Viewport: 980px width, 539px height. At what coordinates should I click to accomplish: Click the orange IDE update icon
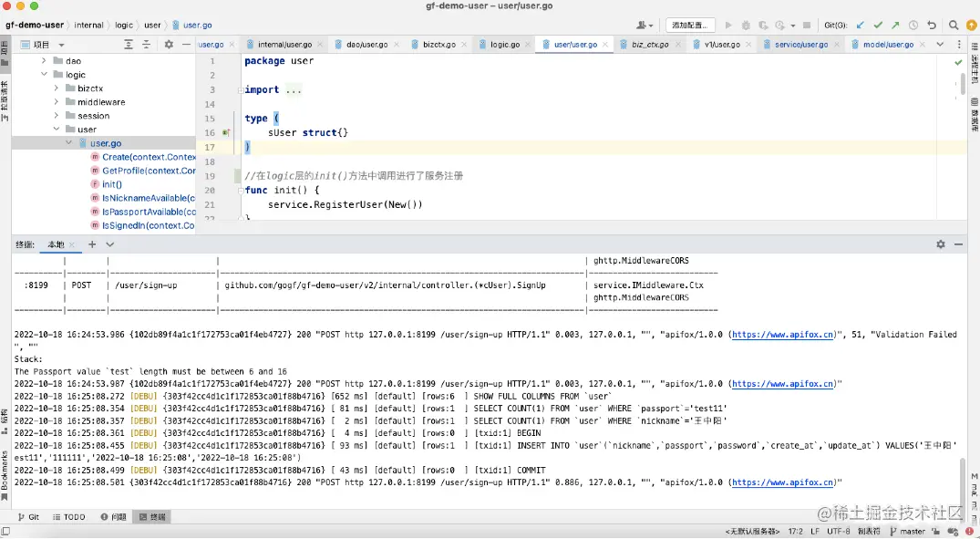coord(971,25)
